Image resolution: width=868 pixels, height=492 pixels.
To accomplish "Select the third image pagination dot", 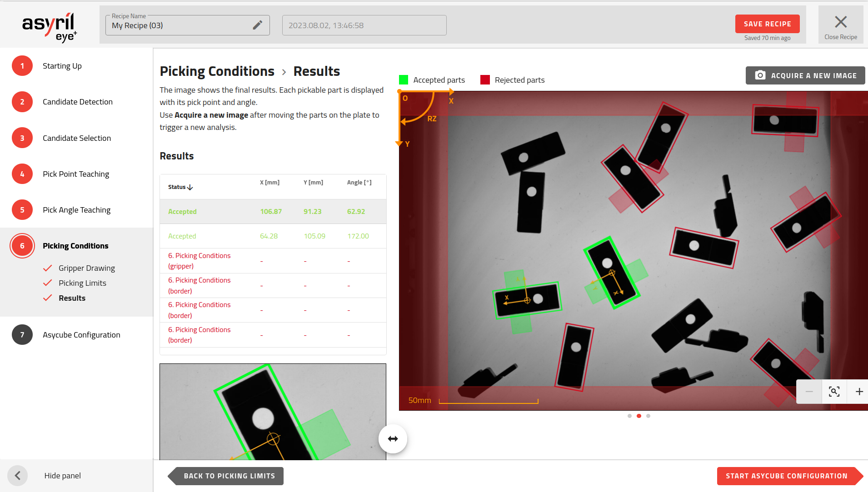I will pyautogui.click(x=648, y=416).
